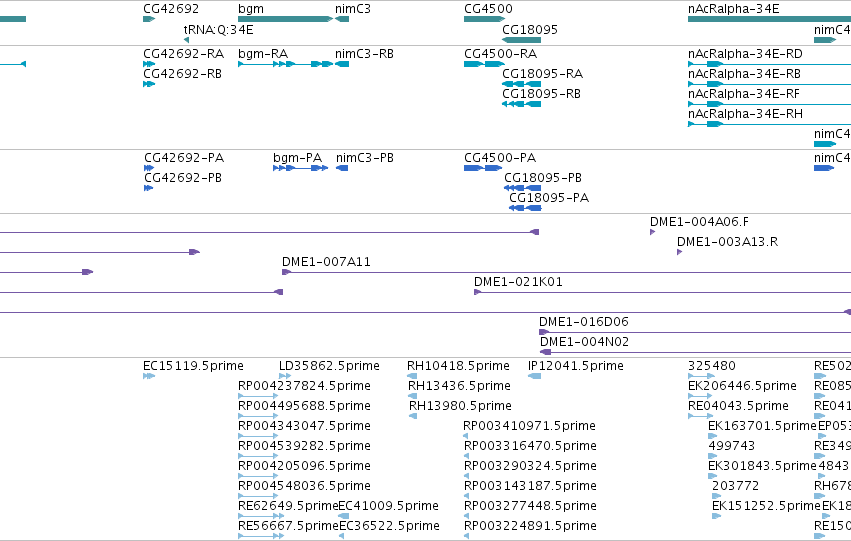Select the RE56667.5prime EST
Viewport: 851px width, 541px height.
[261, 537]
